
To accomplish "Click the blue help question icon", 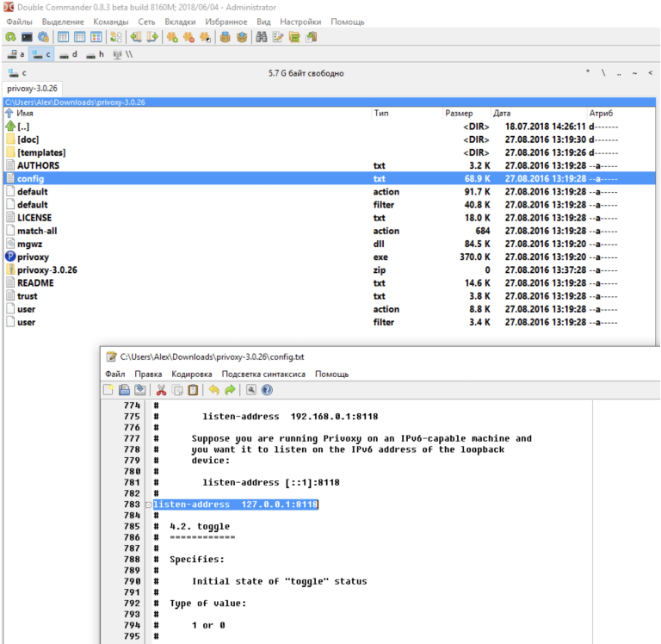I will (x=267, y=390).
